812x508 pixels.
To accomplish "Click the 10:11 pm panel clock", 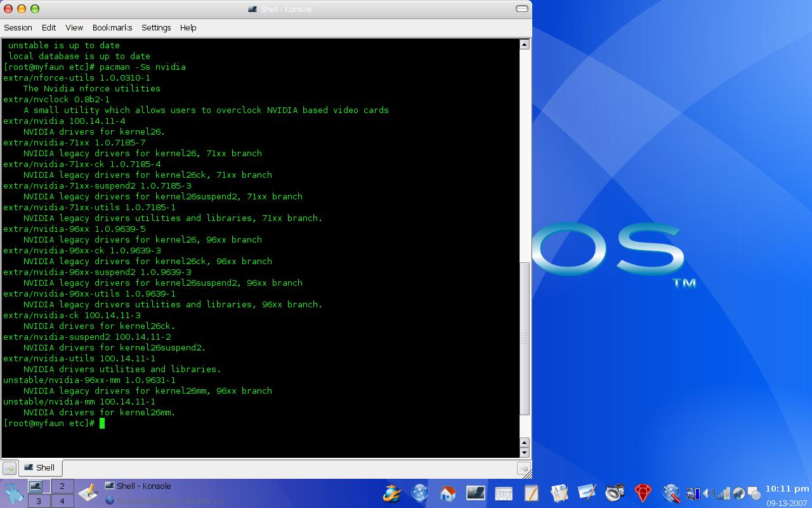I will (787, 489).
